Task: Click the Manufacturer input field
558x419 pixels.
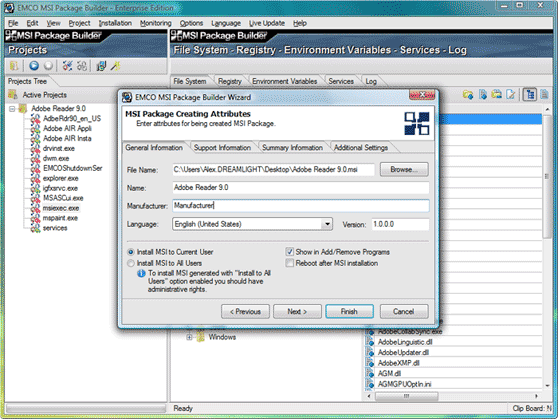Action: pos(301,206)
